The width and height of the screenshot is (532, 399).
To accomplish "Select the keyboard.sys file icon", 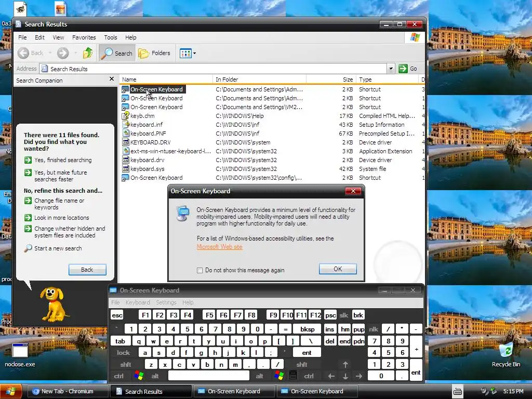I will pos(126,169).
